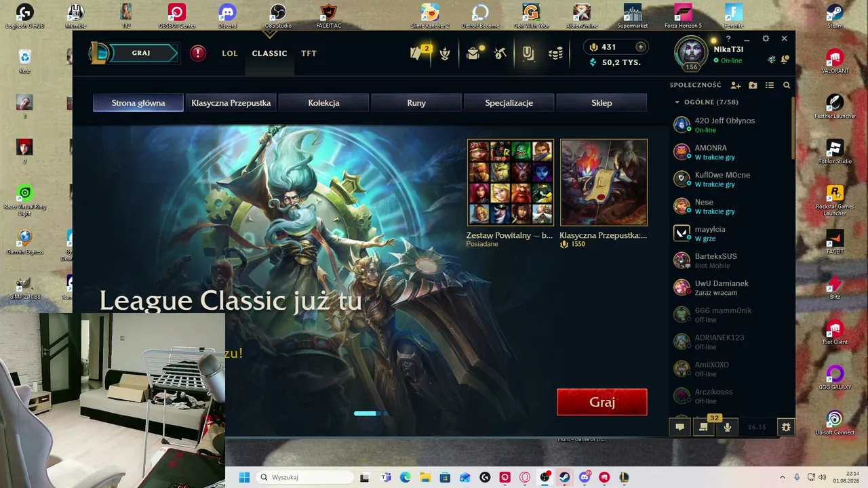The image size is (868, 488).
Task: Select friend BartekxSUS
Action: tap(731, 260)
